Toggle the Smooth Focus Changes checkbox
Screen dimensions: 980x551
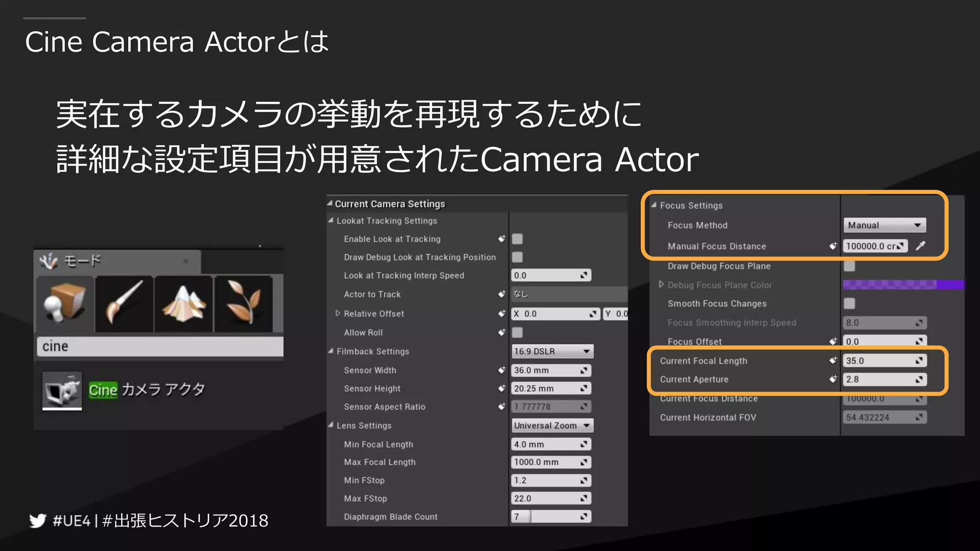849,303
